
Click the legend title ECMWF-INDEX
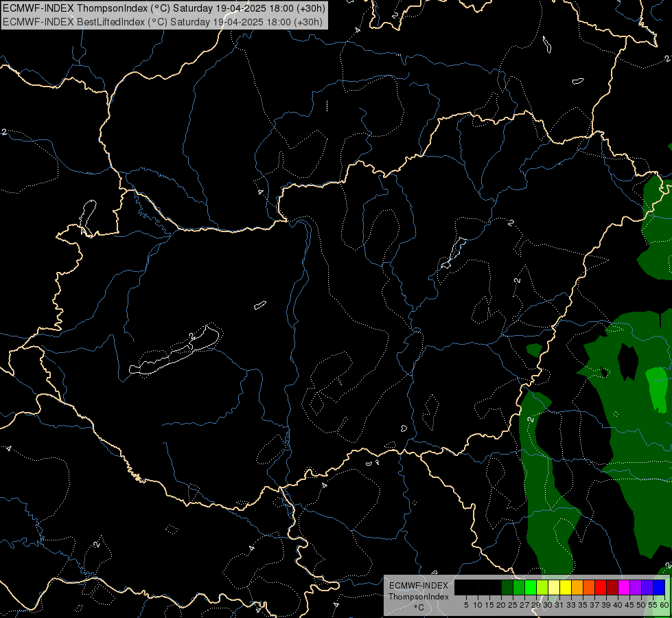click(419, 586)
